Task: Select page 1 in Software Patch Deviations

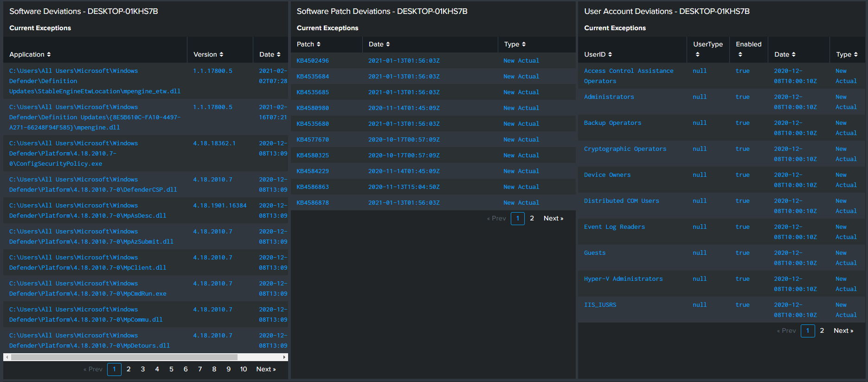Action: pyautogui.click(x=518, y=218)
